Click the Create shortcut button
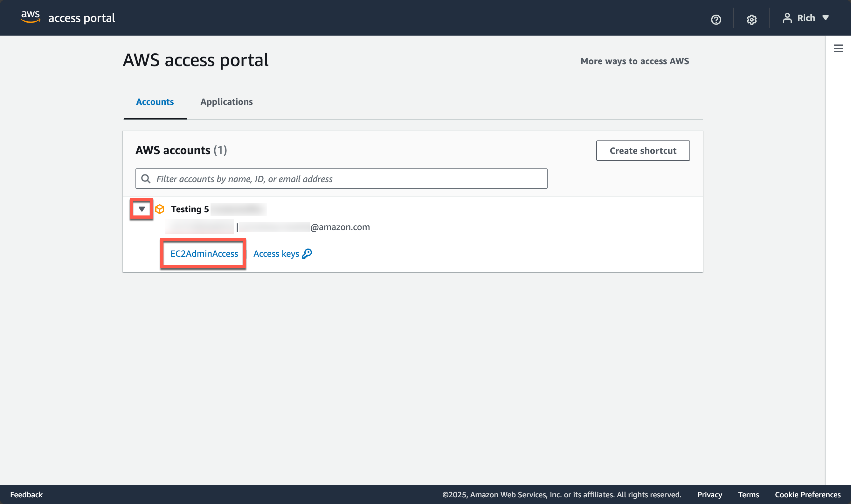This screenshot has width=851, height=504. coord(643,150)
